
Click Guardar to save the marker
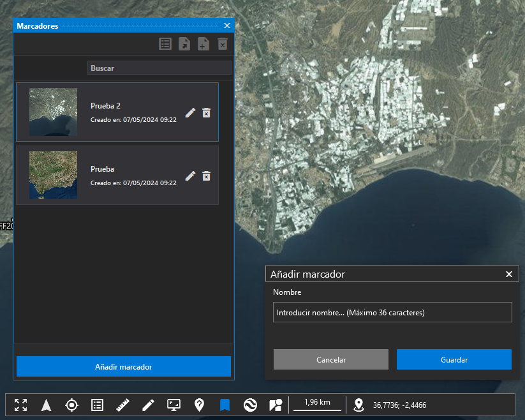coord(454,359)
